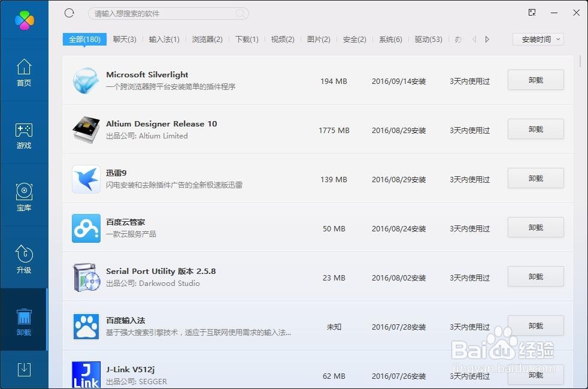Click the search magnifier icon
This screenshot has width=588, height=389.
tap(240, 14)
